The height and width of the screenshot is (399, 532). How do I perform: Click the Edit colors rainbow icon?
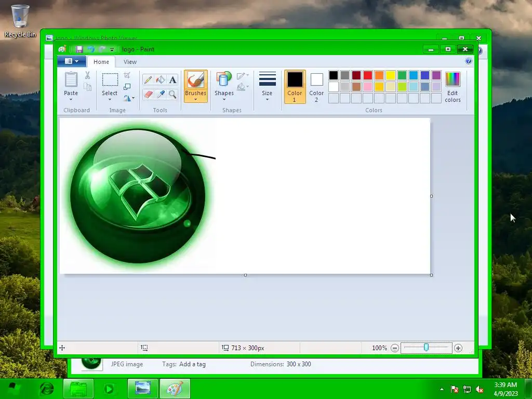[453, 79]
